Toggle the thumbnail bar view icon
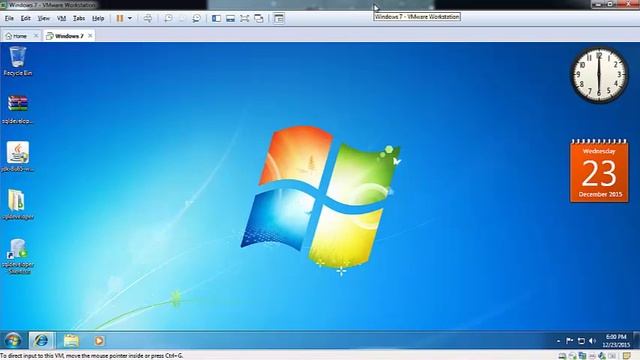 coord(230,18)
